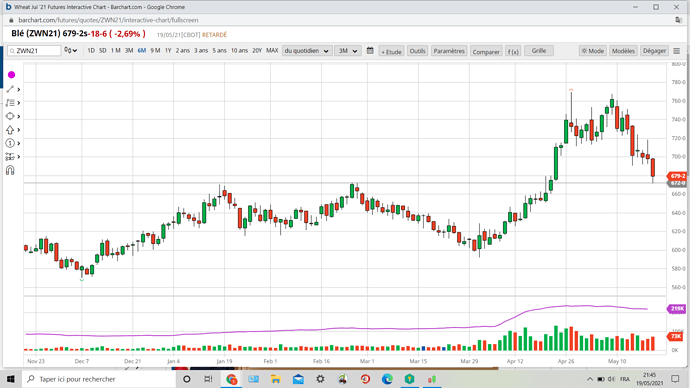
Task: Click the 73K volume label
Action: [675, 337]
